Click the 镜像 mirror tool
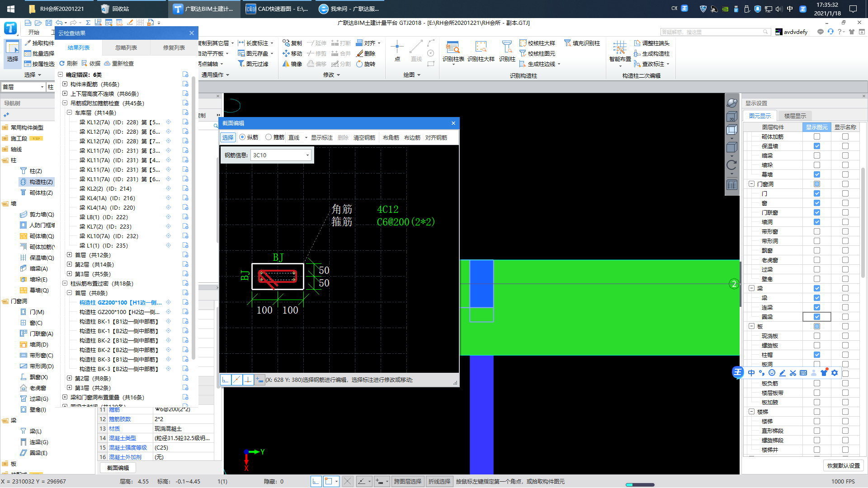868x488 pixels. [x=292, y=64]
